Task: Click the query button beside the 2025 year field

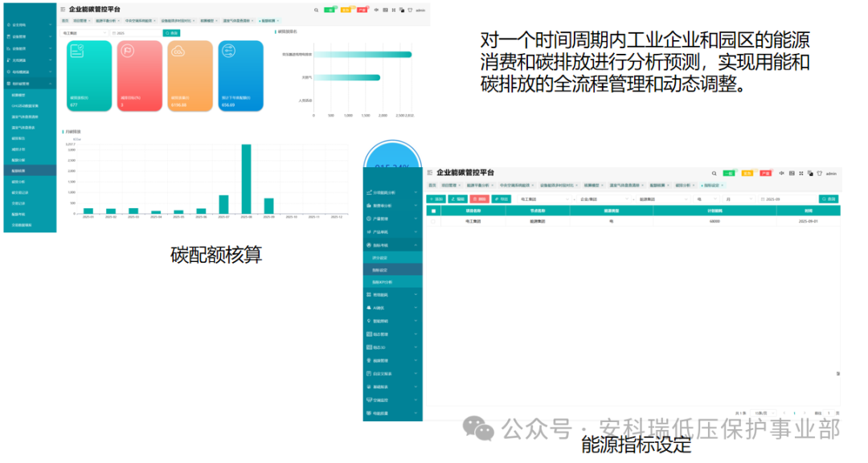Action: click(x=172, y=33)
